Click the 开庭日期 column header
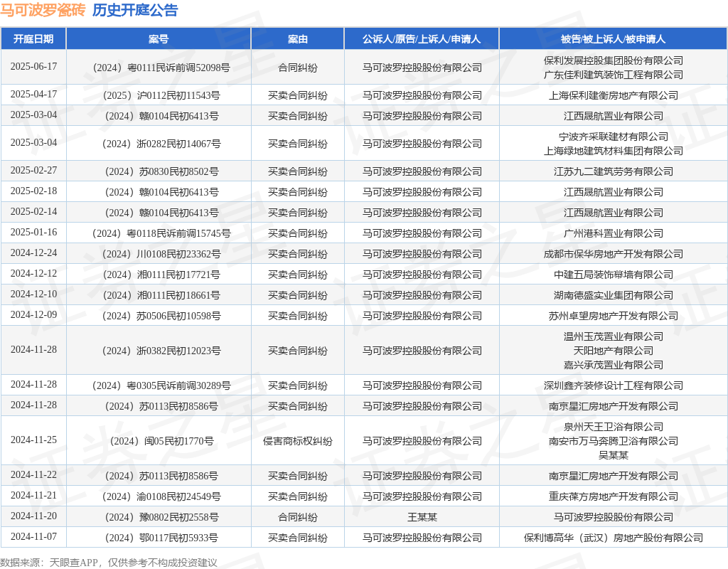 pos(33,39)
